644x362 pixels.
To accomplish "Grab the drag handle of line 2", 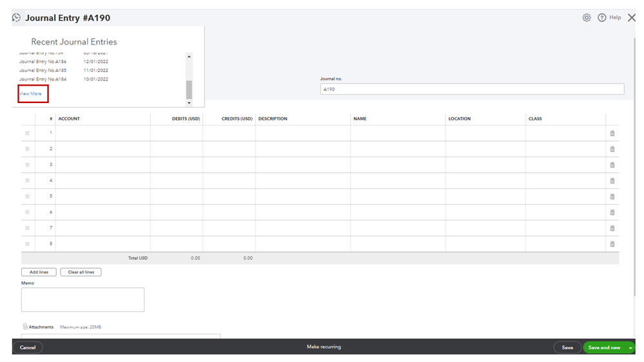I will tap(28, 149).
